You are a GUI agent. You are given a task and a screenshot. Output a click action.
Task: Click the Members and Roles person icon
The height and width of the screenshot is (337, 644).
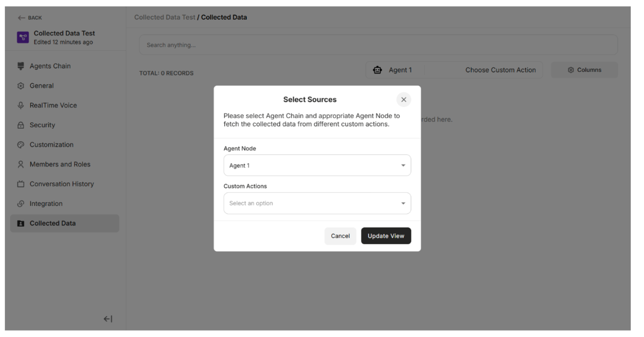tap(21, 164)
